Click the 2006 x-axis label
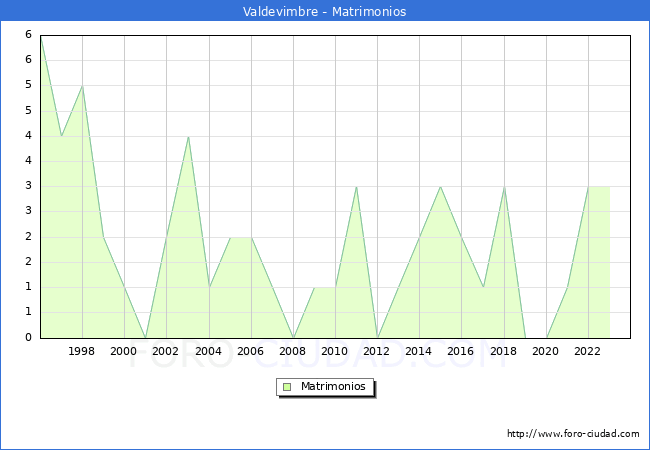Viewport: 650px width, 450px height. (x=250, y=351)
